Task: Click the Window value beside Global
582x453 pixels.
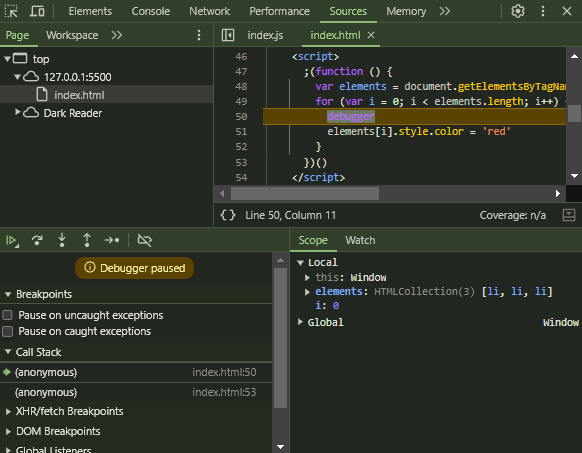Action: [560, 322]
